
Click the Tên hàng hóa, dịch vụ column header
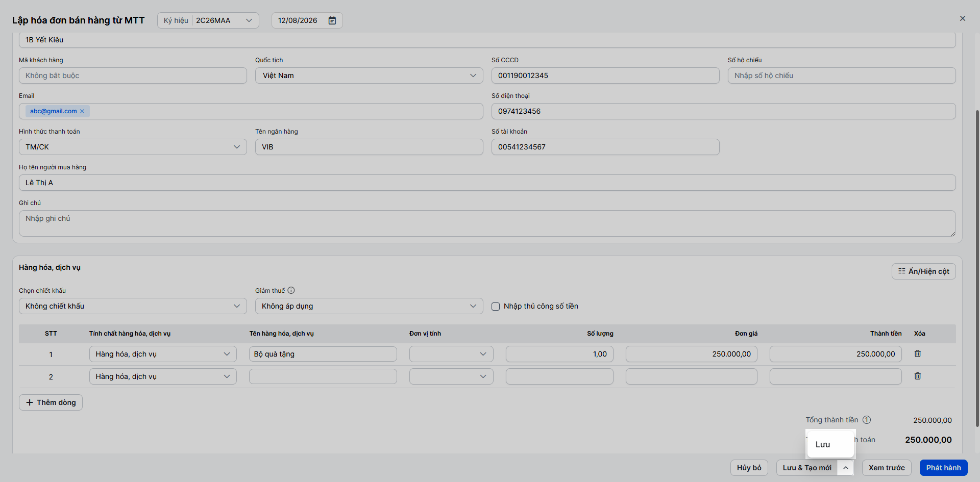click(x=281, y=334)
